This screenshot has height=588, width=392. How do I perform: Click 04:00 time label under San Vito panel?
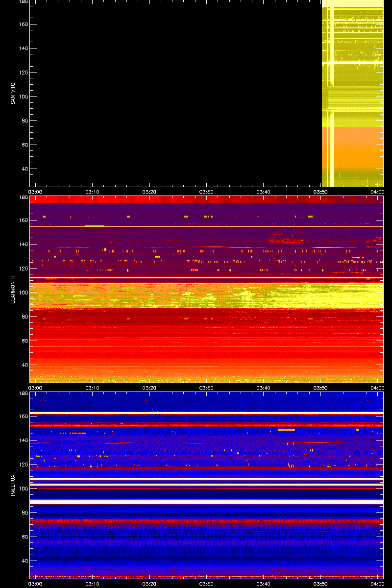tap(377, 192)
